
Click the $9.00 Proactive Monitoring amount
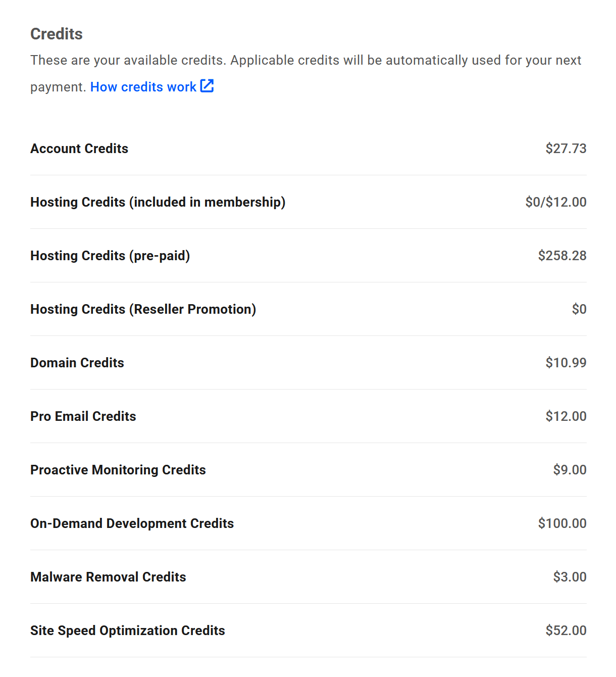click(570, 469)
